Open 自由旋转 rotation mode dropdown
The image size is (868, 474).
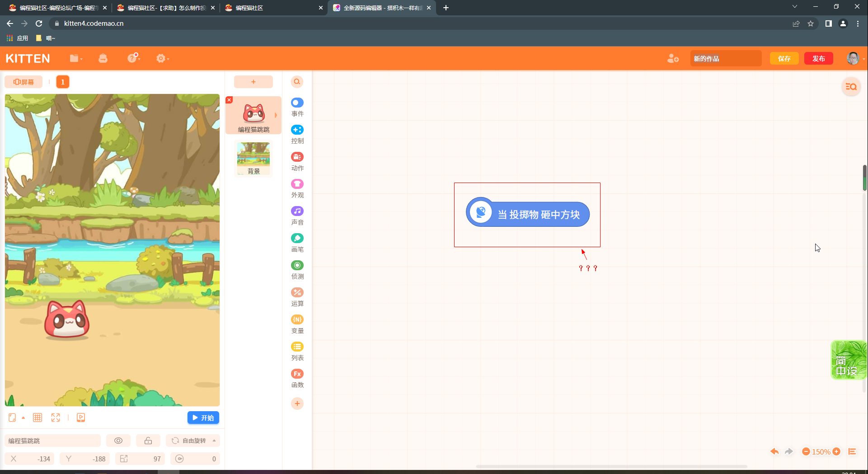click(x=193, y=441)
